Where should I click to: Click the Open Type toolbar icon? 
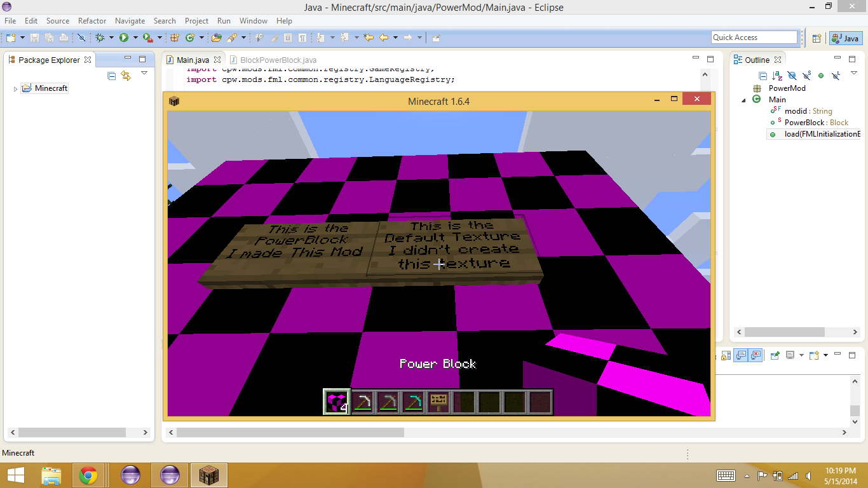(x=217, y=37)
